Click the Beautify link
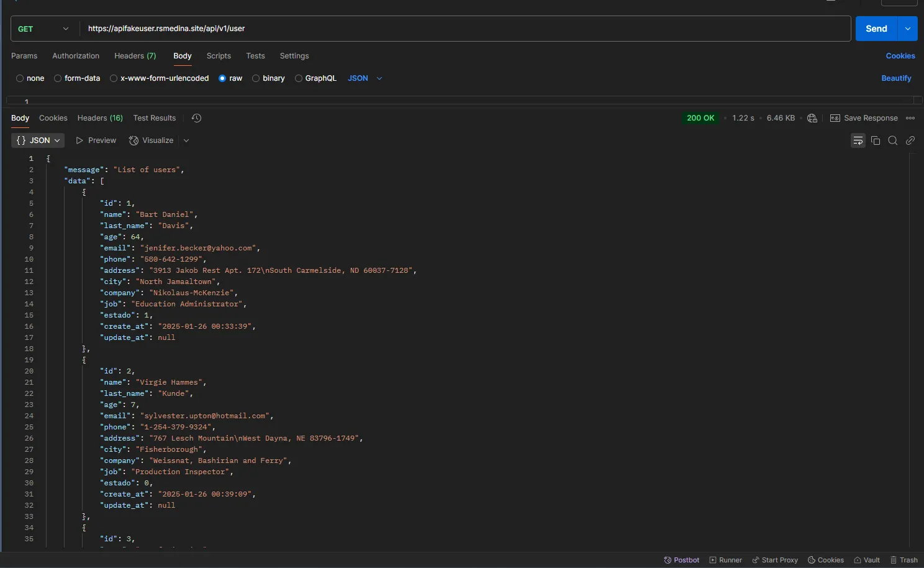 896,78
